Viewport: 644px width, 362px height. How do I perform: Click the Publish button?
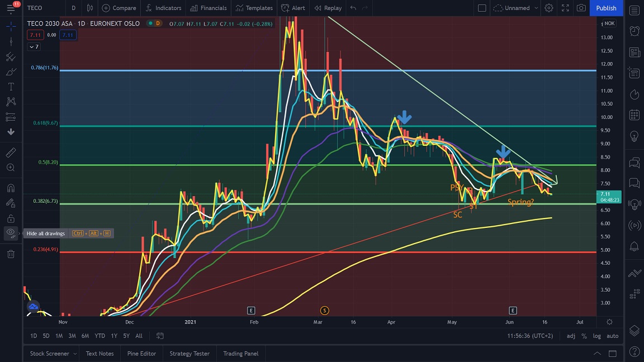tap(606, 8)
